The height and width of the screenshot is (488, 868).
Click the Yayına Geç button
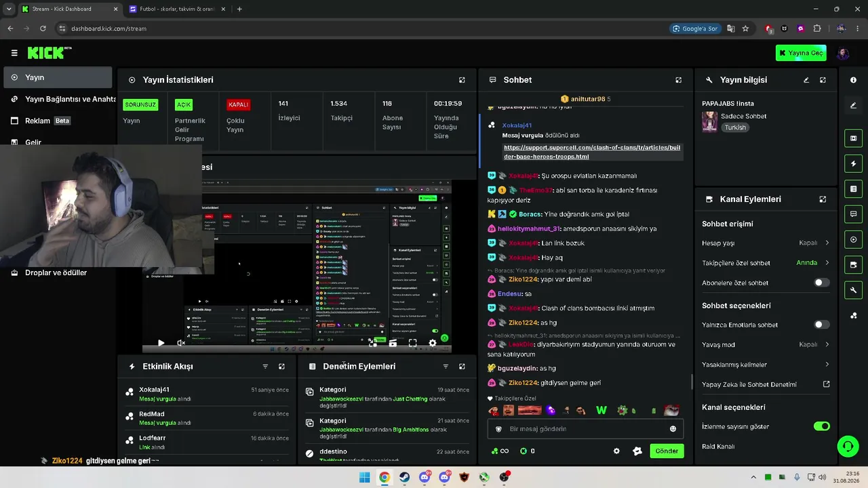point(801,53)
